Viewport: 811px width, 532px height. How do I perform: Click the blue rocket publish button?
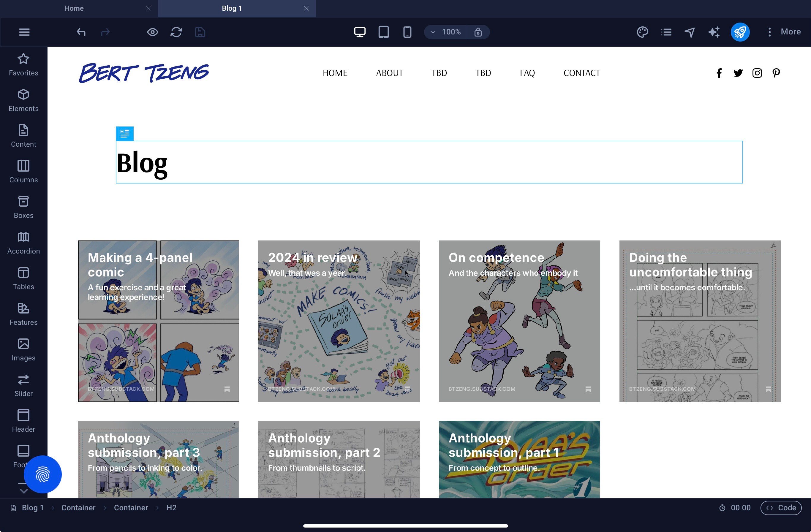point(740,32)
